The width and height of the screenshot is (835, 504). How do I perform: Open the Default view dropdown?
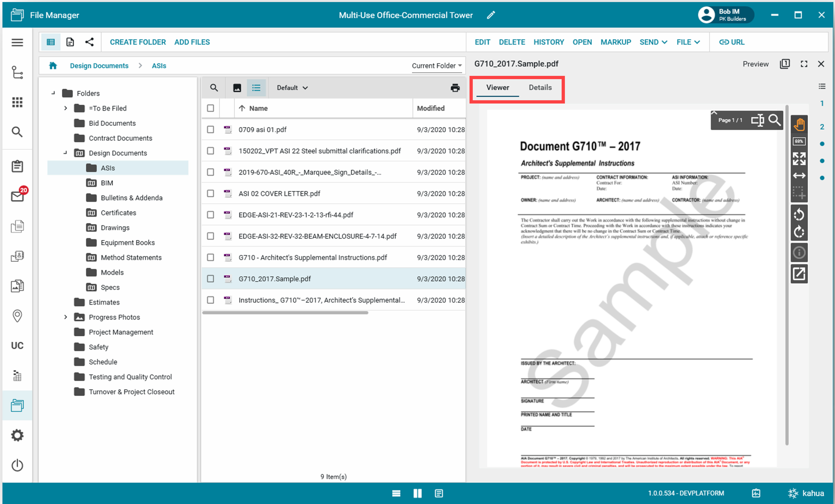coord(292,88)
